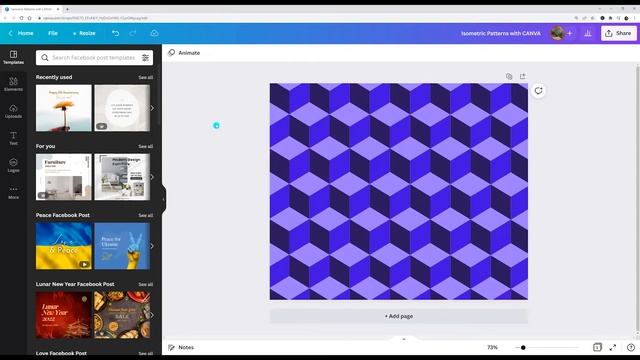Select the Peace for Ukraine hand template
This screenshot has height=360, width=640.
pyautogui.click(x=122, y=246)
